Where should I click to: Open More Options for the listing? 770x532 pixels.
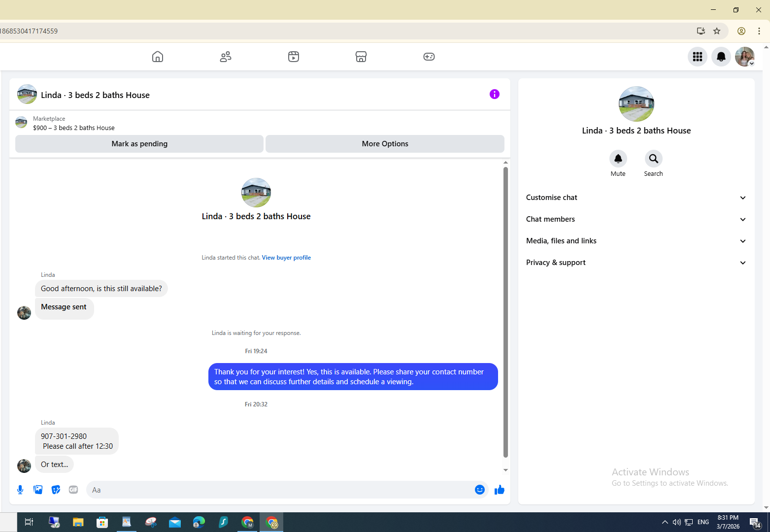[385, 144]
